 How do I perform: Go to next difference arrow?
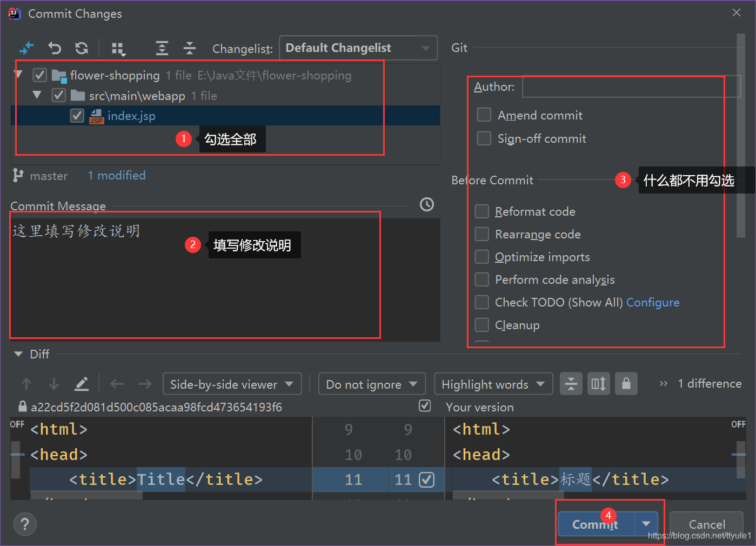pyautogui.click(x=53, y=384)
